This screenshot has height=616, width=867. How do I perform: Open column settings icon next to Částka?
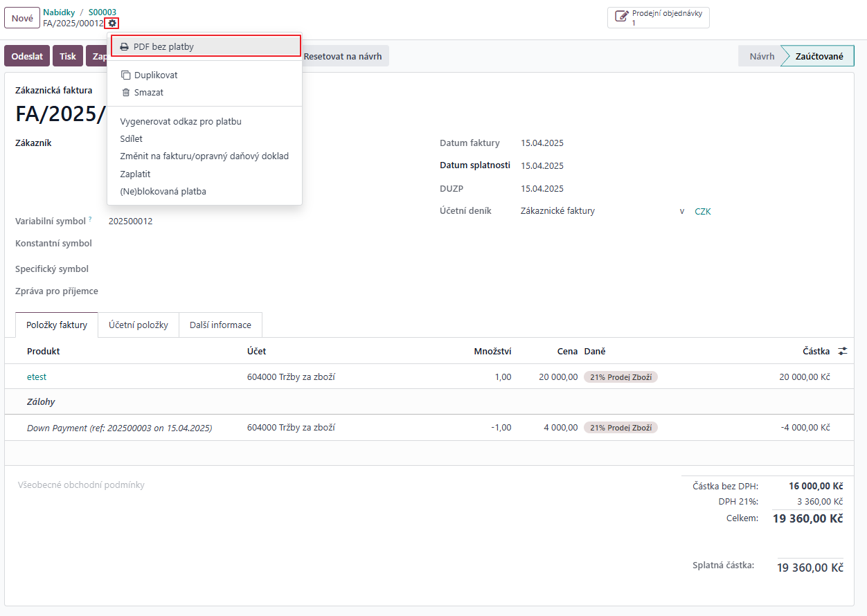point(843,352)
